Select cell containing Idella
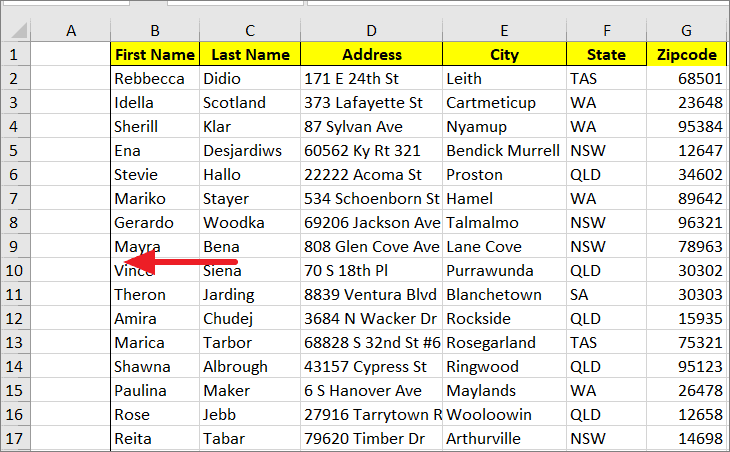The width and height of the screenshot is (730, 452). click(x=155, y=102)
